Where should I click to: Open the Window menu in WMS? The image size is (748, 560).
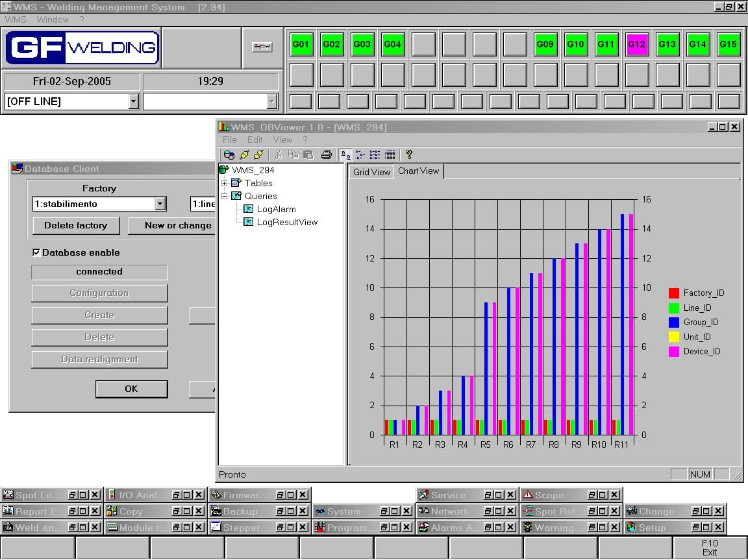[53, 19]
